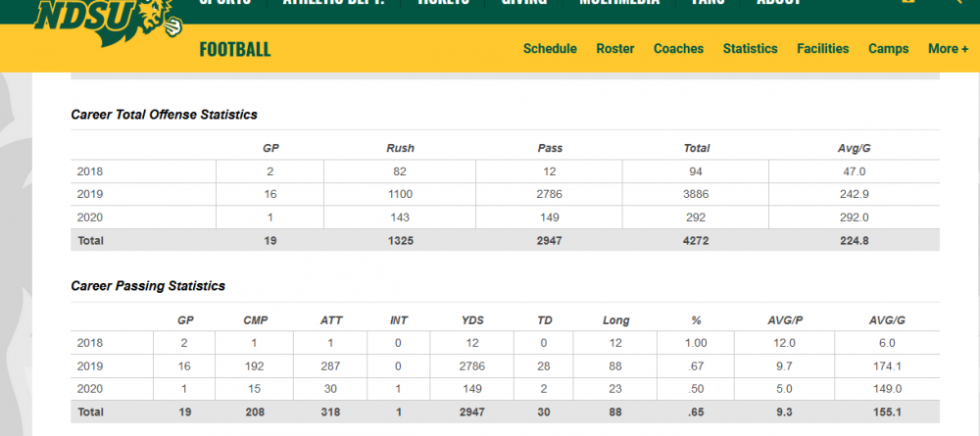This screenshot has width=980, height=436.
Task: Select the 2020 AVG/P value 5.0
Action: pos(784,389)
